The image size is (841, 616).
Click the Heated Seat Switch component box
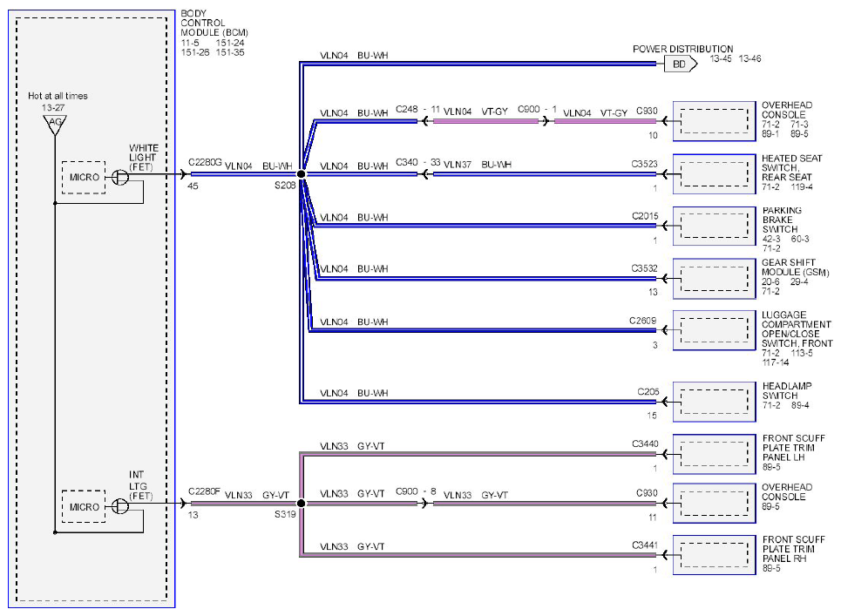click(714, 173)
